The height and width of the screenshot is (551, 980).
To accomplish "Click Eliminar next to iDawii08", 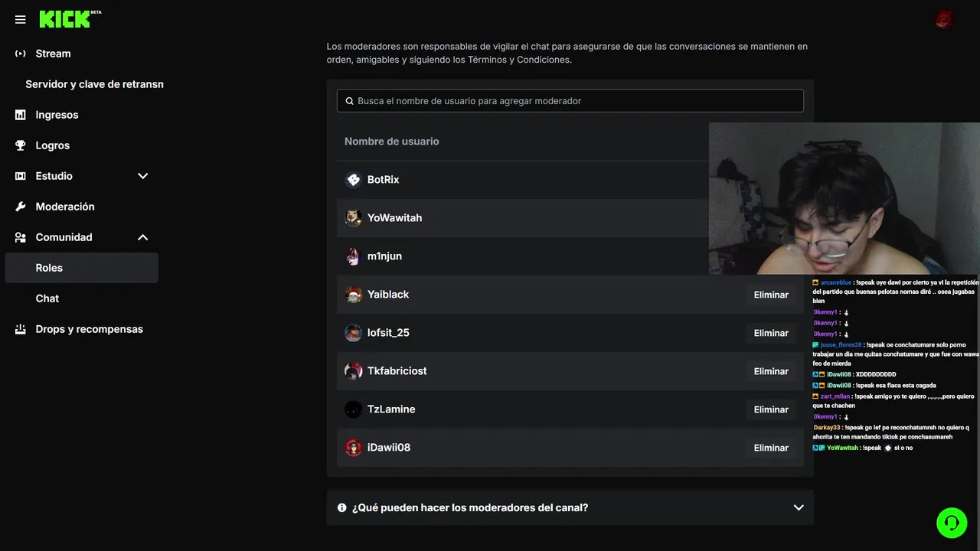I will (x=771, y=448).
